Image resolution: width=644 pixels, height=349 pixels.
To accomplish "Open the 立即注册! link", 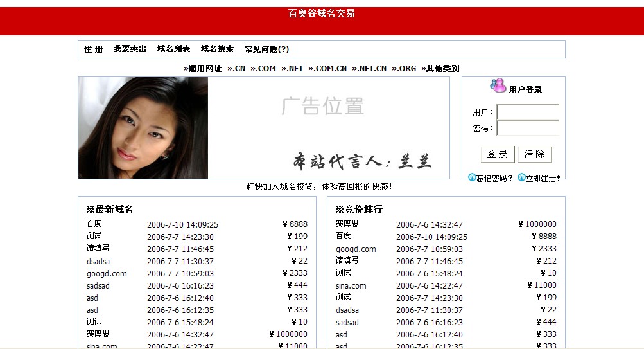I will pyautogui.click(x=543, y=179).
